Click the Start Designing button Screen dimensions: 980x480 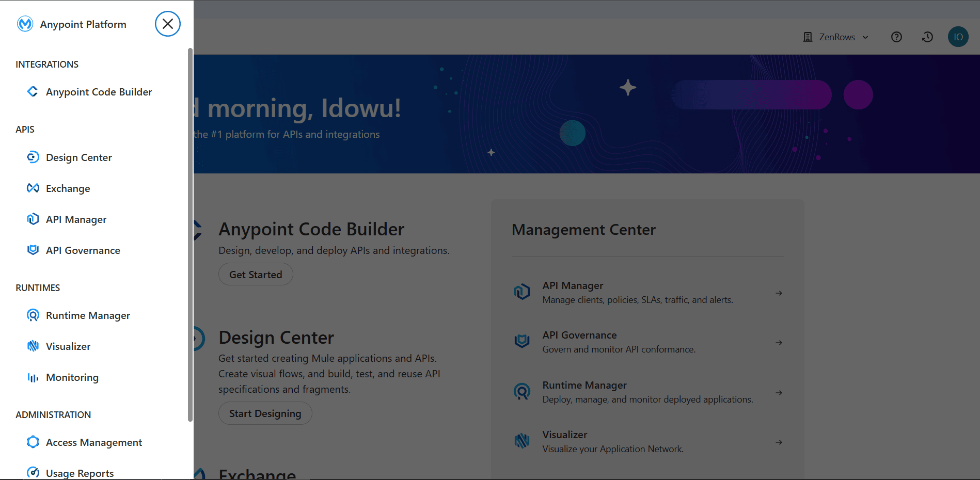click(x=265, y=413)
